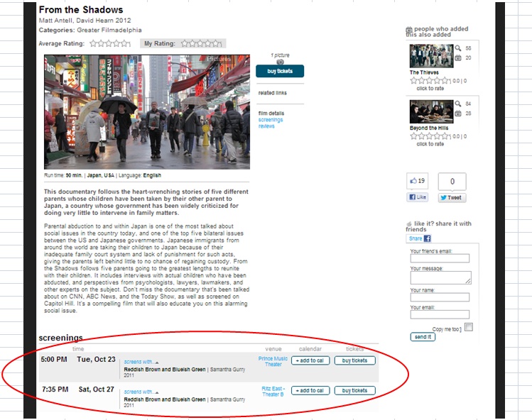Focus the Your name field

[440, 297]
